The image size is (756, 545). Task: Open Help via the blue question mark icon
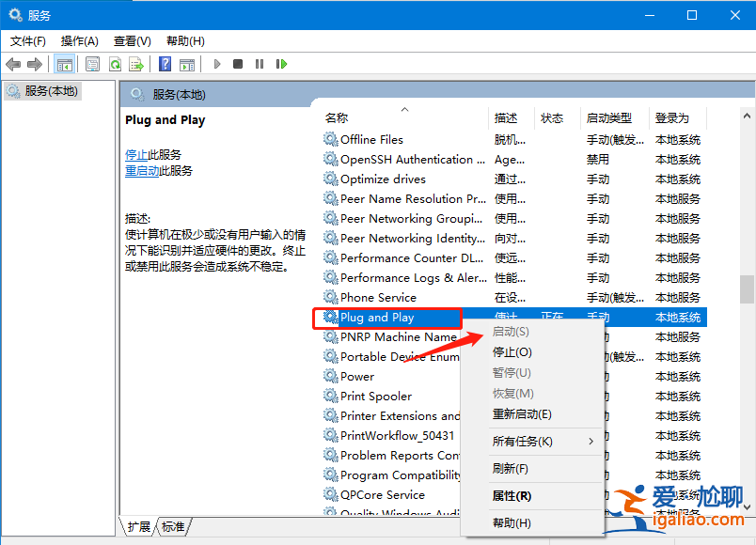click(165, 64)
